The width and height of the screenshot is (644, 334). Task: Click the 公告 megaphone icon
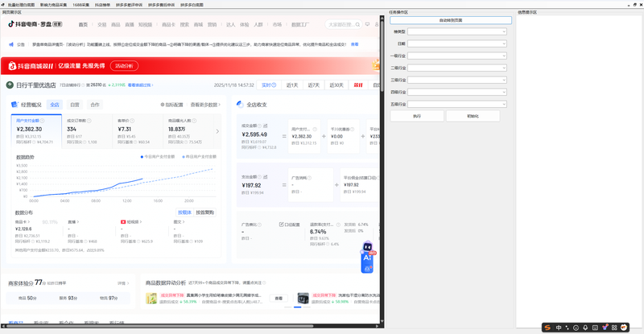tap(11, 44)
